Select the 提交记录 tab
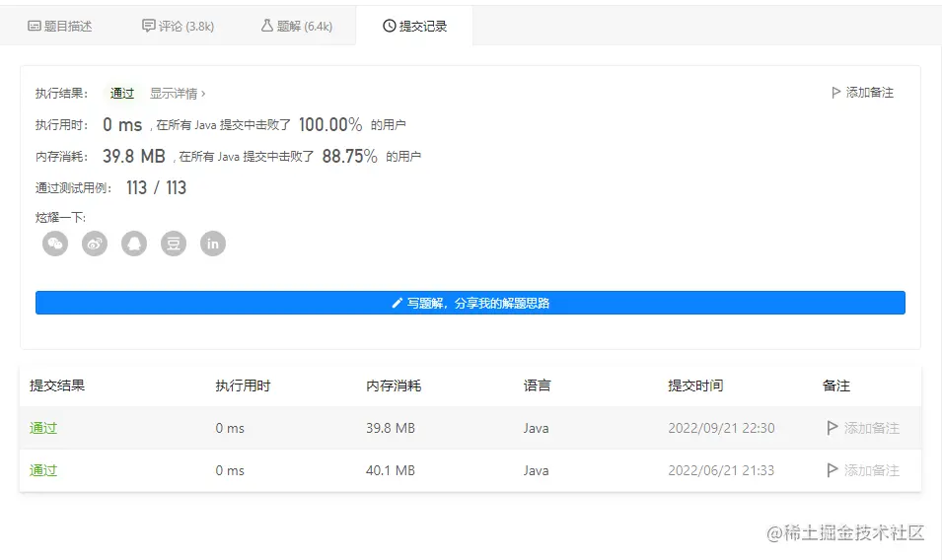 tap(414, 26)
